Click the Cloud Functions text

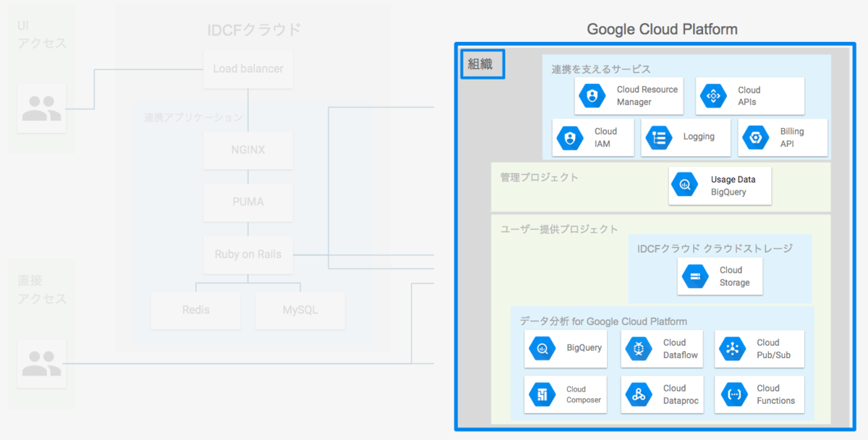776,394
